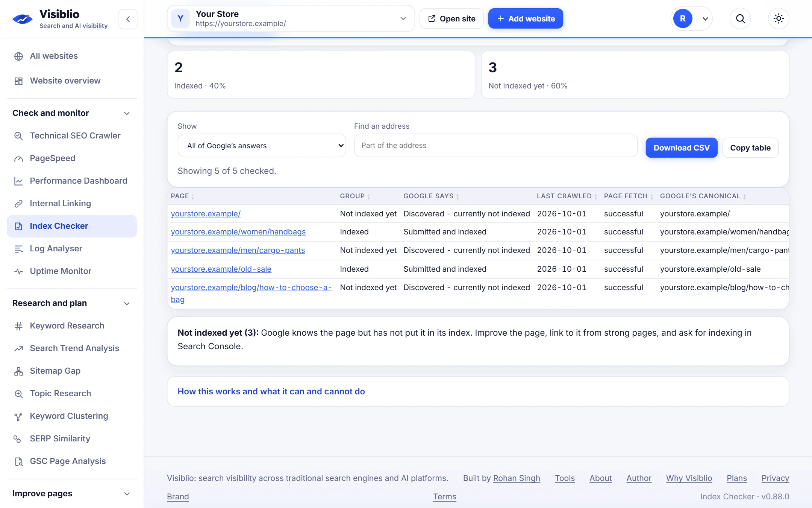Go to Index Checker in sidebar

coord(72,226)
